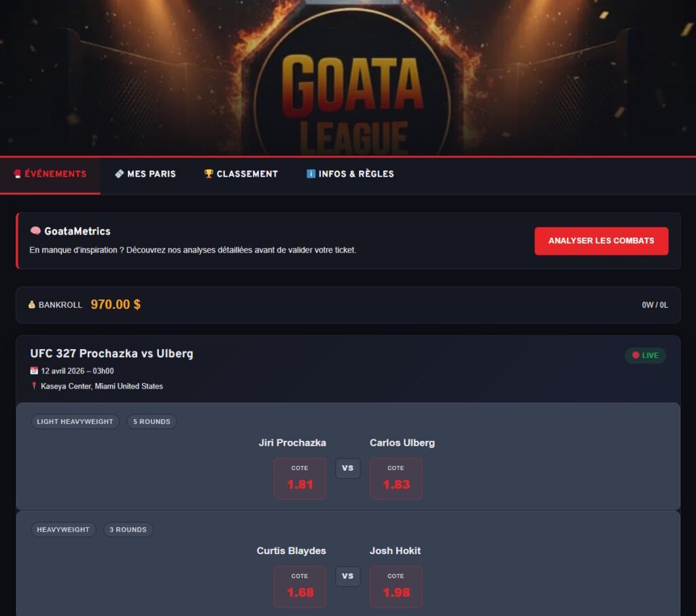Click the 5 Rounds badge
This screenshot has height=616, width=696.
click(x=152, y=421)
